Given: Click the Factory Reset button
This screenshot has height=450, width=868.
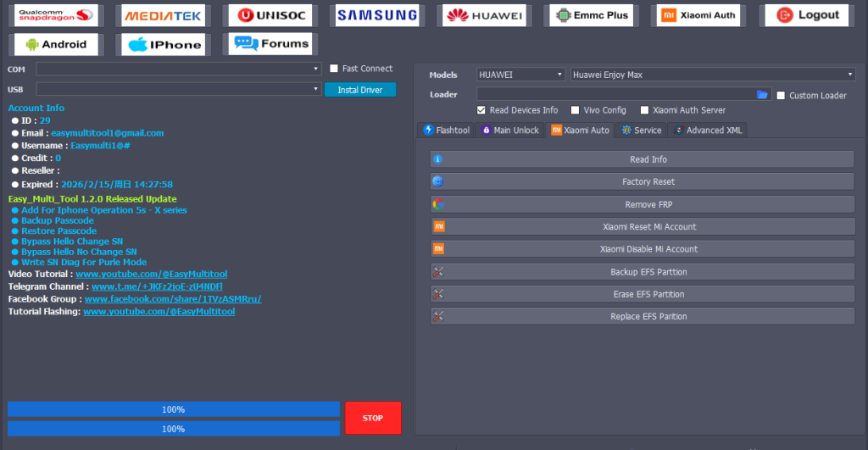Looking at the screenshot, I should (643, 181).
